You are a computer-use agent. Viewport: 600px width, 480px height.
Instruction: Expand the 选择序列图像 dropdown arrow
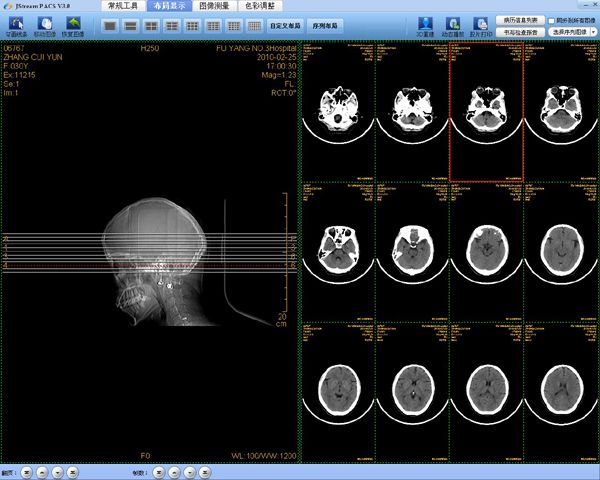pyautogui.click(x=593, y=32)
